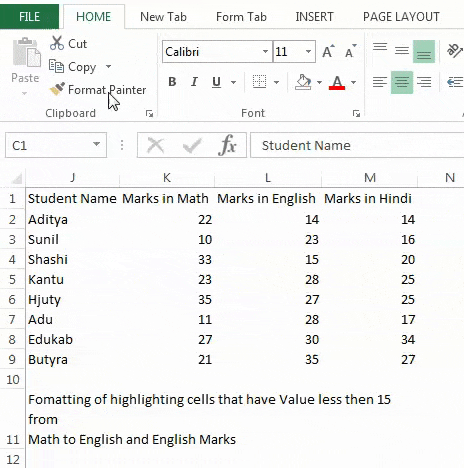Toggle Italic formatting
Viewport: 464px width, 468px height.
[194, 82]
